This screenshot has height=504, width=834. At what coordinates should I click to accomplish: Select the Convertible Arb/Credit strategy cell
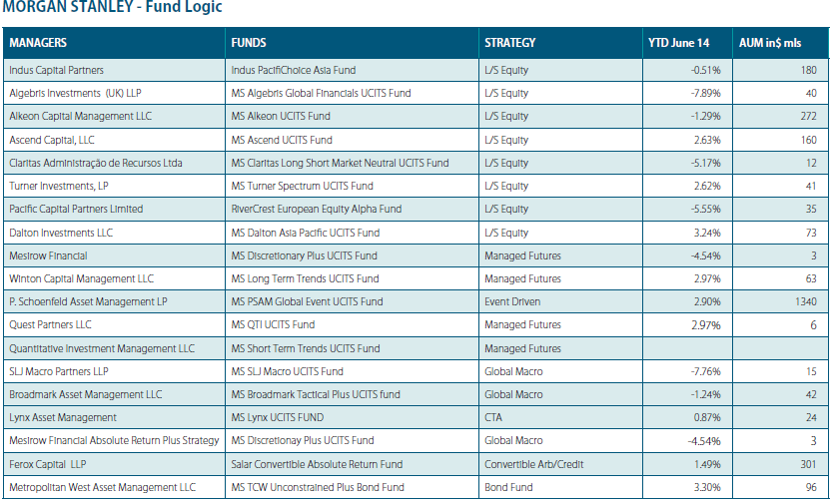click(533, 464)
